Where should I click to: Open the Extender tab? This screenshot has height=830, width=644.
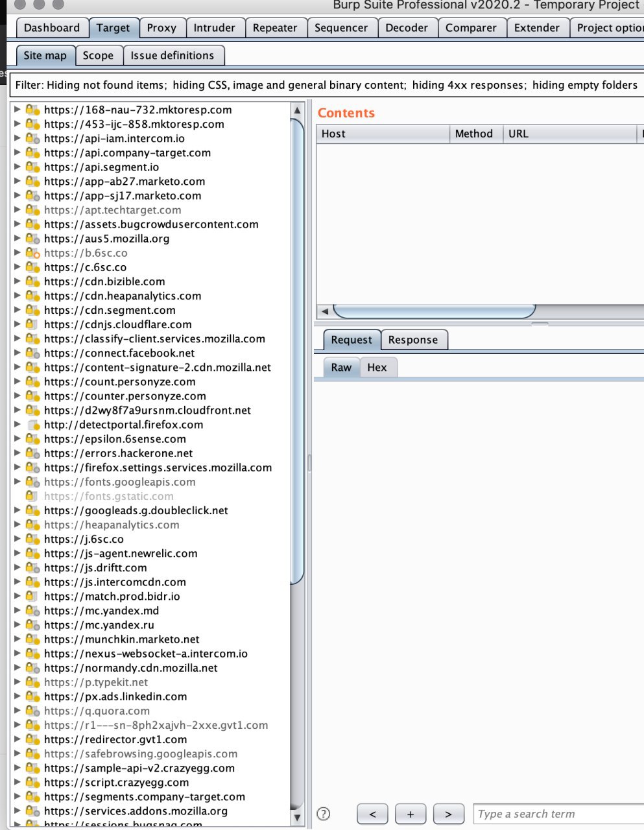[x=537, y=28]
